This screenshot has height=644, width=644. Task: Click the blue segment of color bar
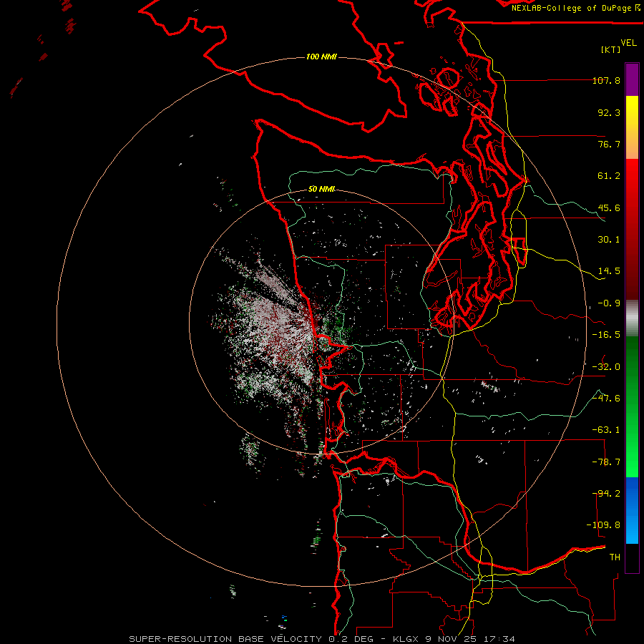[632, 510]
